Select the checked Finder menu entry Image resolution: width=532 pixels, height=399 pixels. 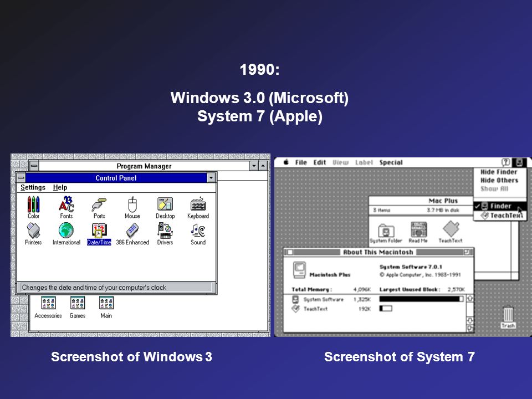click(500, 206)
